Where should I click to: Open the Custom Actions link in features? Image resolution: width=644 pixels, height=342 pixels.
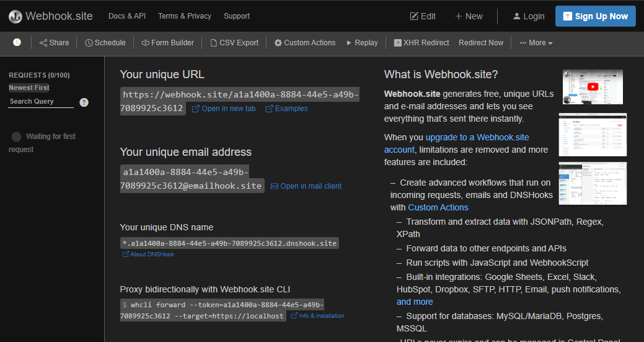point(438,207)
